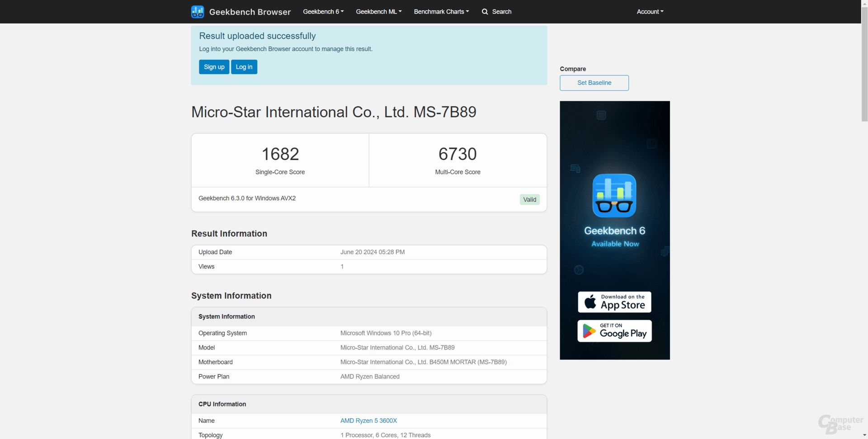Open the Get it on Google Play badge
868x439 pixels.
614,331
